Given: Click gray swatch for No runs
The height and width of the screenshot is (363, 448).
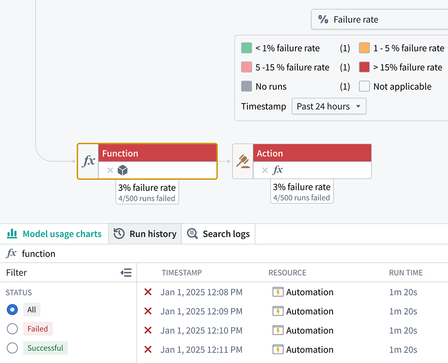Looking at the screenshot, I should pos(246,86).
